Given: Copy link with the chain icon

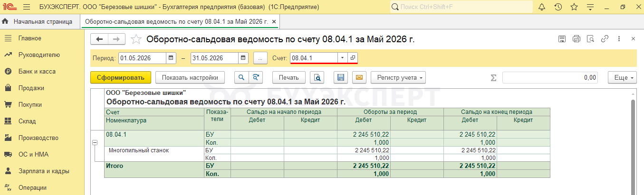Looking at the screenshot, I should tap(605, 39).
